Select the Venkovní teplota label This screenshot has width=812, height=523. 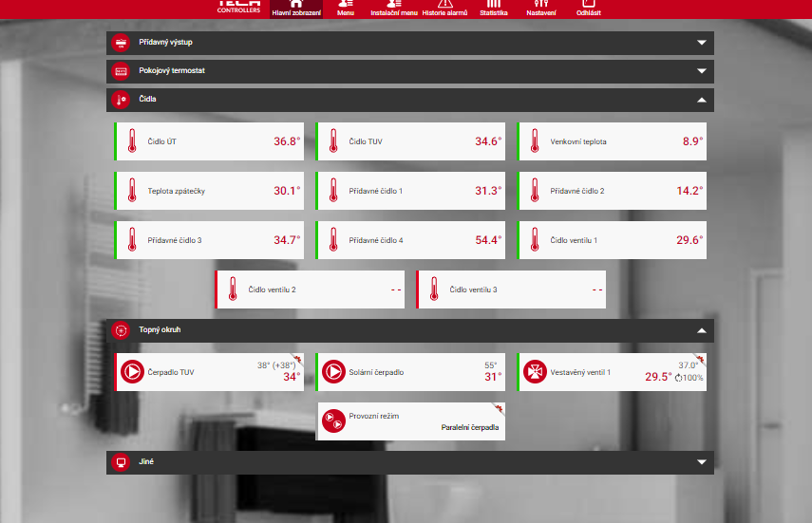(x=578, y=141)
